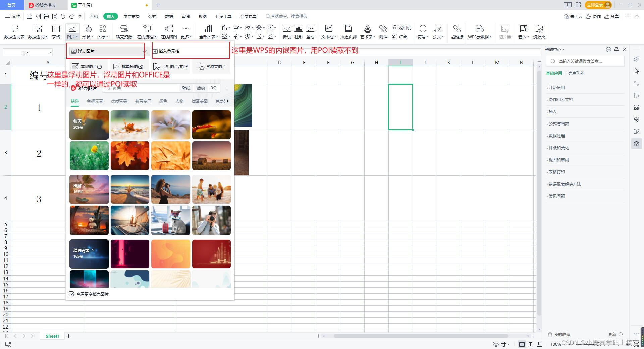Viewport: 644px width, 349px height.
Task: Select the Sheet1 tab
Action: [52, 336]
